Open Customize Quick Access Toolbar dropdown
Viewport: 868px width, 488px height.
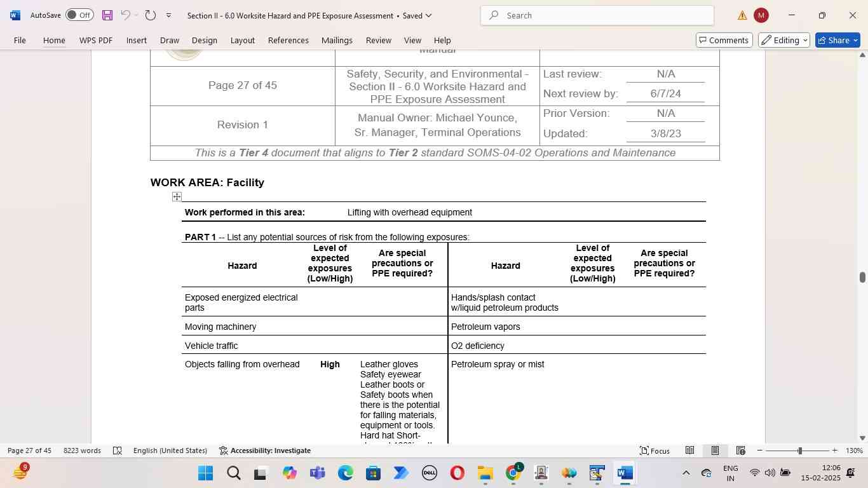coord(168,15)
